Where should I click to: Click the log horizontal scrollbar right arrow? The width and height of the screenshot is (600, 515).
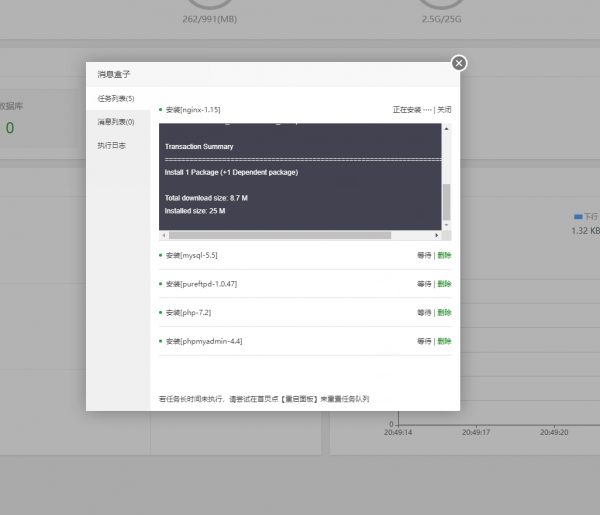pos(437,235)
